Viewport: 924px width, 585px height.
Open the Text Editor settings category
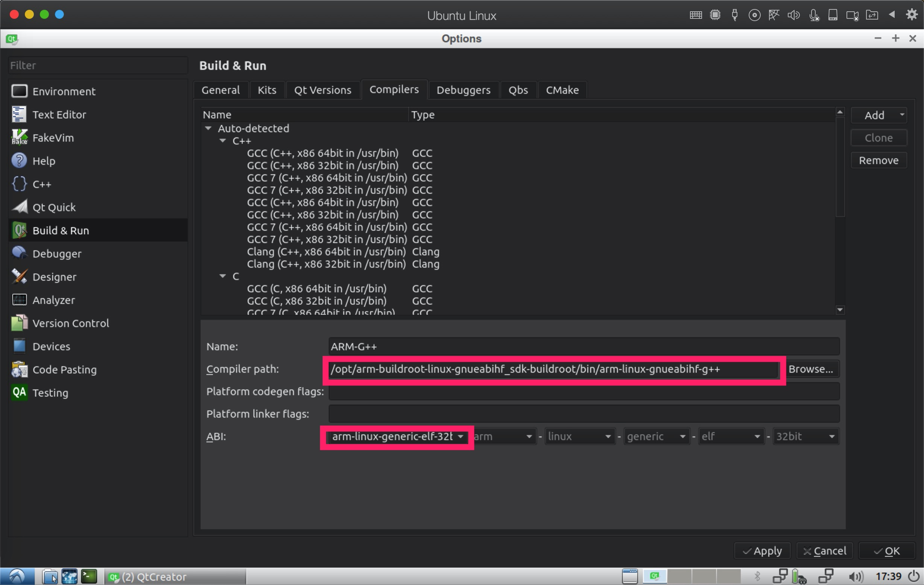coord(98,114)
